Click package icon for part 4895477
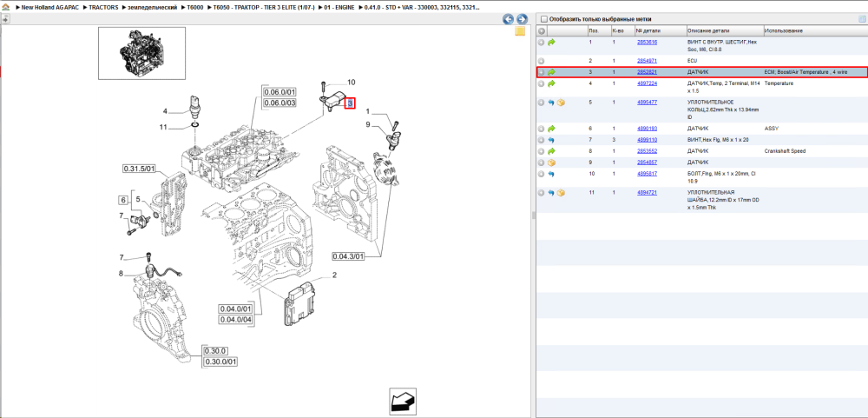 pyautogui.click(x=561, y=103)
